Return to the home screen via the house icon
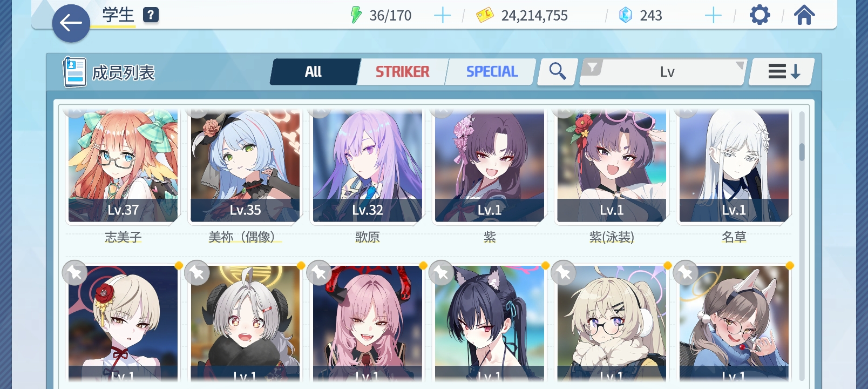This screenshot has height=389, width=868. tap(804, 15)
